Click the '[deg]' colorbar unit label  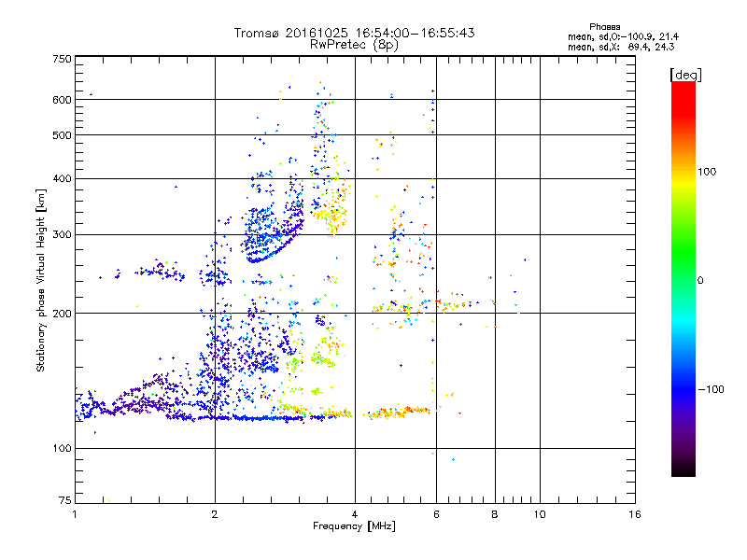(685, 75)
